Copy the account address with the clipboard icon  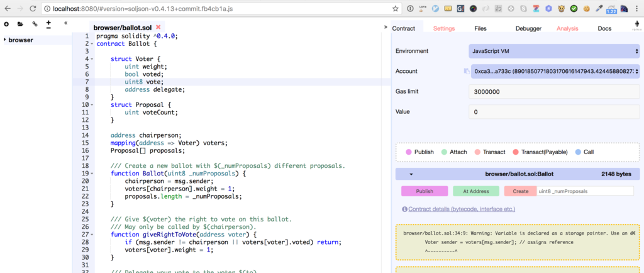[467, 71]
